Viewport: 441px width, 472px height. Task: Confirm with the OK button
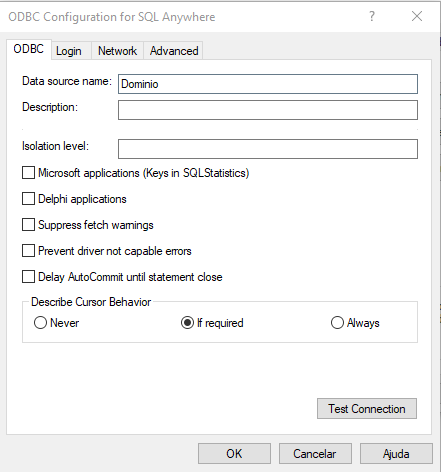(x=234, y=454)
